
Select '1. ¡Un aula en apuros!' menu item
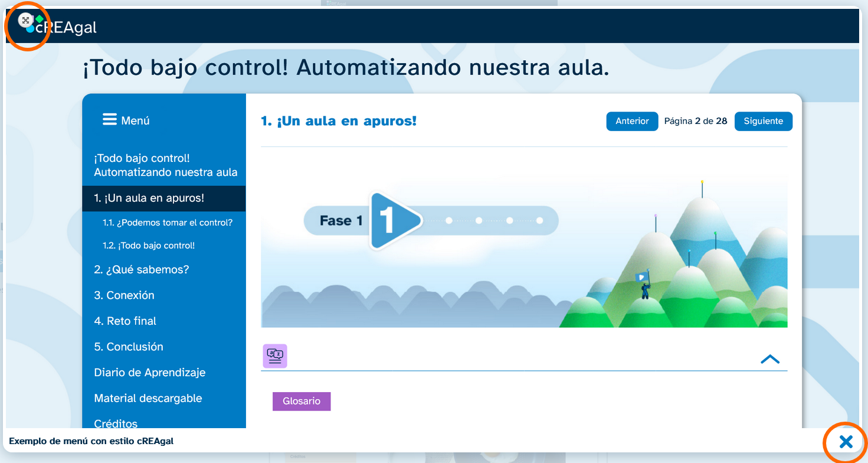coord(149,198)
